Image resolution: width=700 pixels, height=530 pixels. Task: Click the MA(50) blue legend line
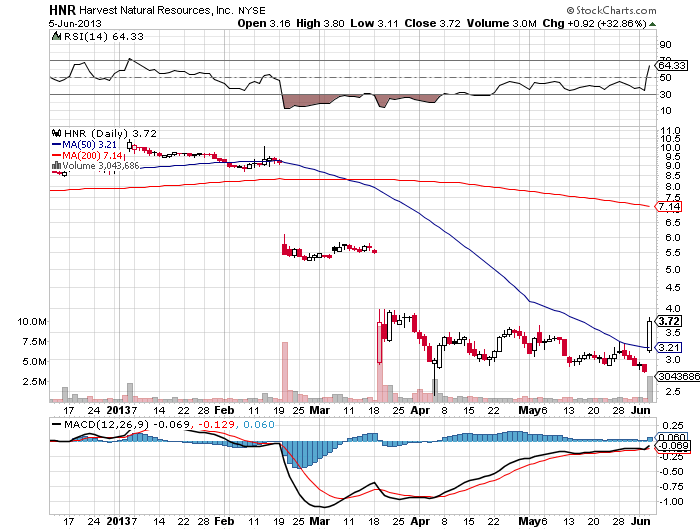[x=57, y=144]
